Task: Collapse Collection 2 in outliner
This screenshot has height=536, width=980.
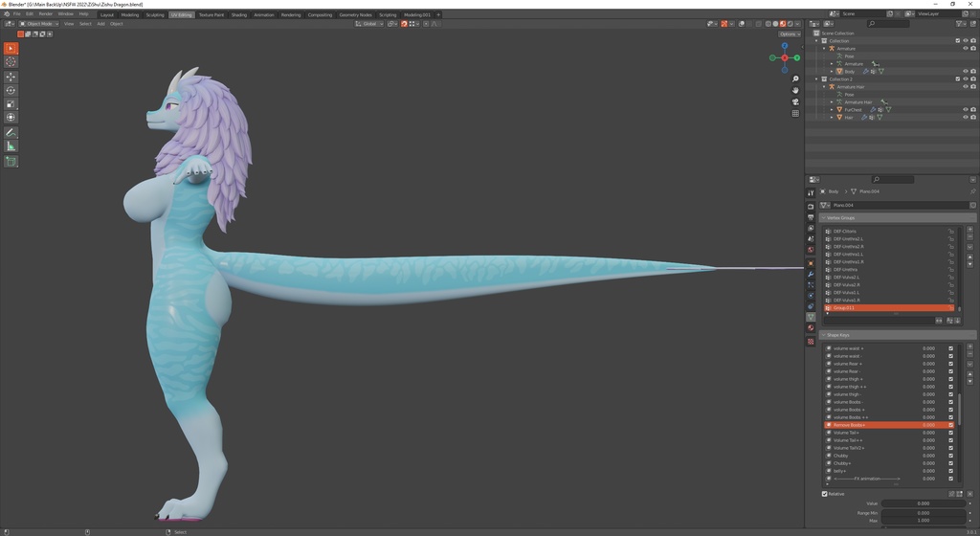Action: click(x=817, y=78)
